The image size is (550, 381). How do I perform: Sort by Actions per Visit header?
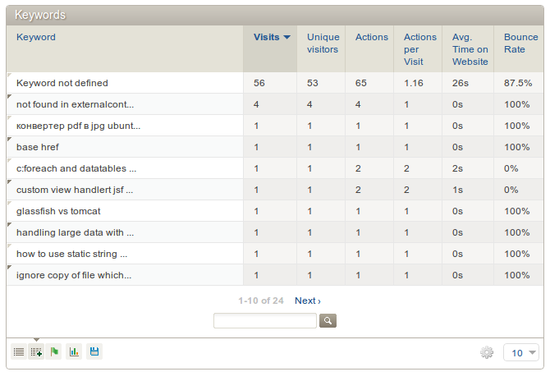tap(420, 49)
